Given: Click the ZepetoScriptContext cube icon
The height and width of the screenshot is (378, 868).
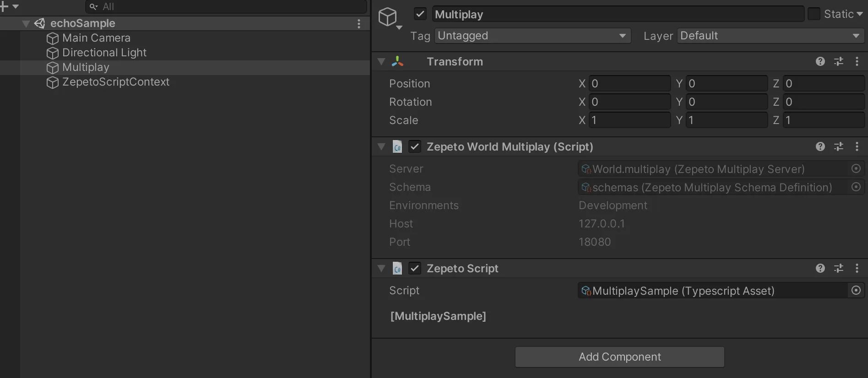Looking at the screenshot, I should (53, 82).
